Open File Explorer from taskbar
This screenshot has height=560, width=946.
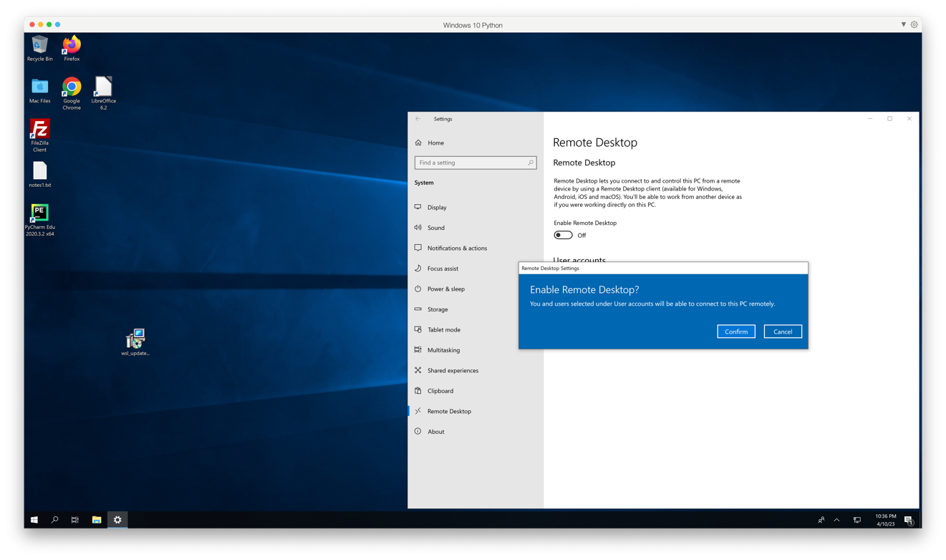pos(97,520)
